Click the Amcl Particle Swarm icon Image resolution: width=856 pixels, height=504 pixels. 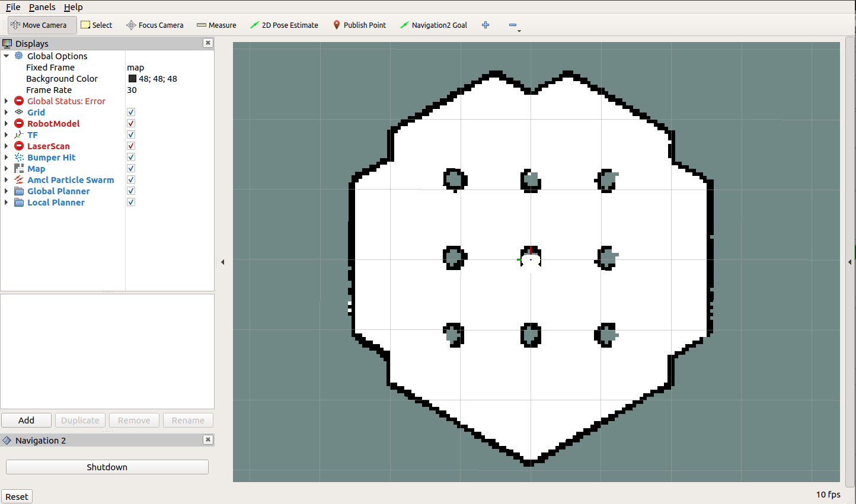pos(19,179)
